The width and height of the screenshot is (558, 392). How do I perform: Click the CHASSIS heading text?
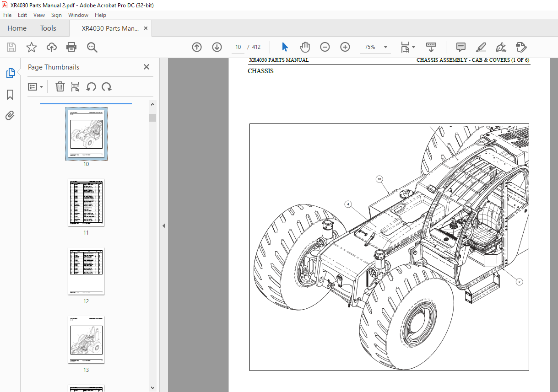point(260,71)
